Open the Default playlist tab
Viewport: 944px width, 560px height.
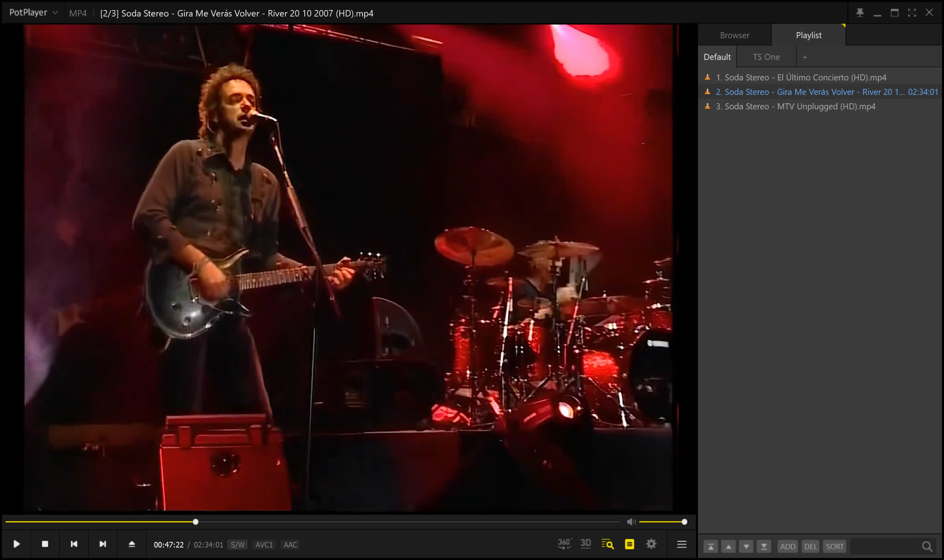click(717, 57)
